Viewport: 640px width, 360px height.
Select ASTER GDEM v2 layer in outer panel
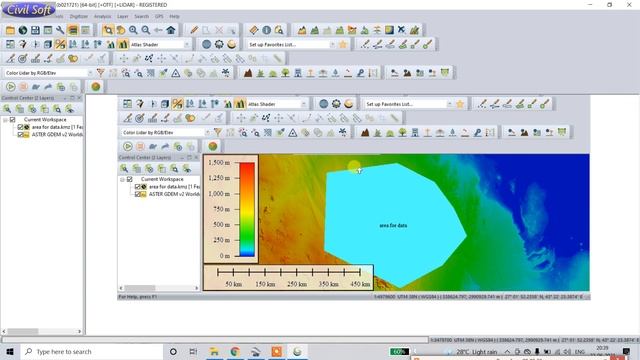57,135
